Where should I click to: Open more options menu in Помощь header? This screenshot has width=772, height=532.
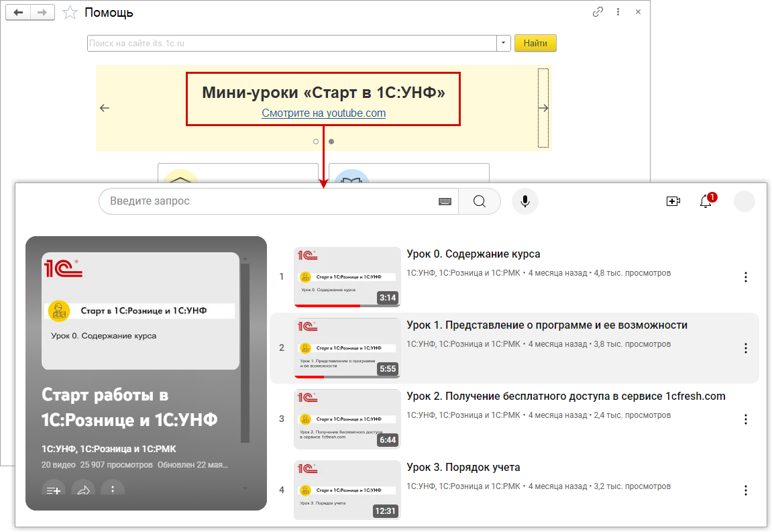click(x=618, y=12)
